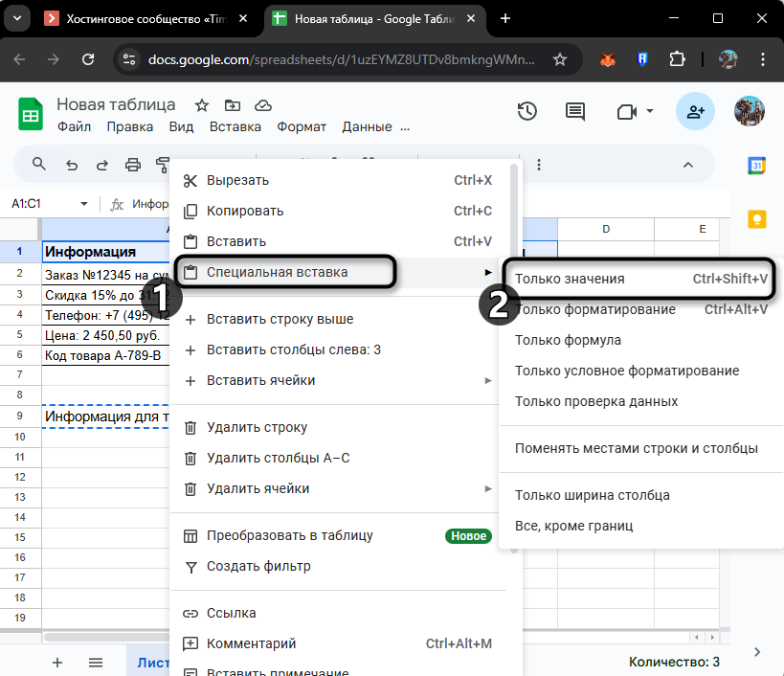
Task: Show side panel with bottom-right chevron
Action: [x=757, y=652]
